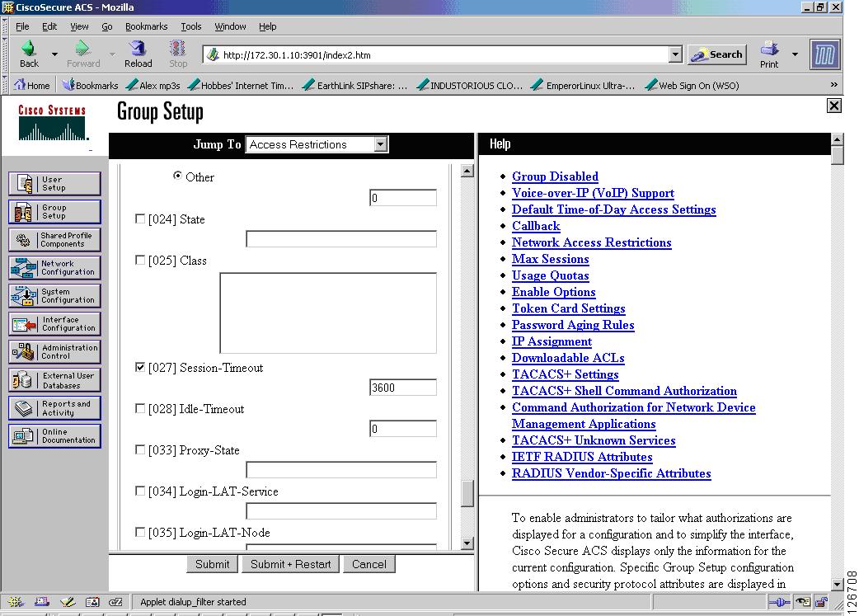The image size is (859, 616).
Task: Open Mail from the status bar icon
Action: [x=42, y=602]
